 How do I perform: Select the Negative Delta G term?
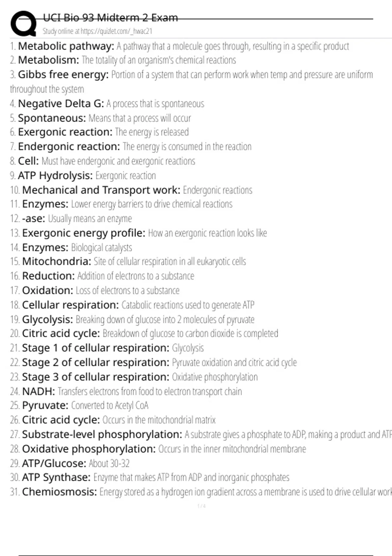point(61,104)
